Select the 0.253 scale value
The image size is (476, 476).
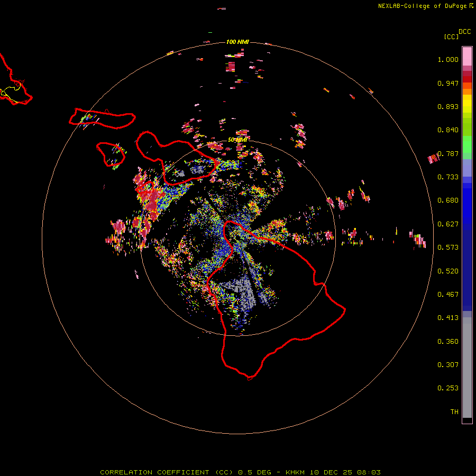(448, 388)
